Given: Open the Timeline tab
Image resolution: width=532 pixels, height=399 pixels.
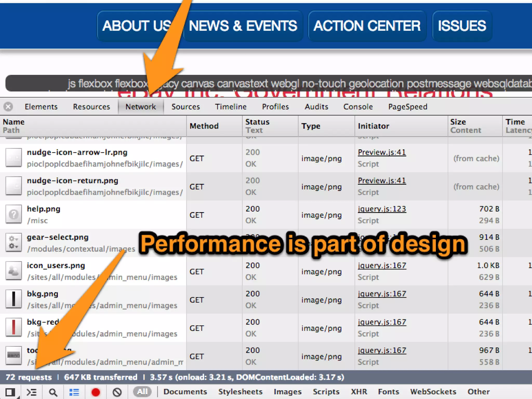Looking at the screenshot, I should pos(231,107).
